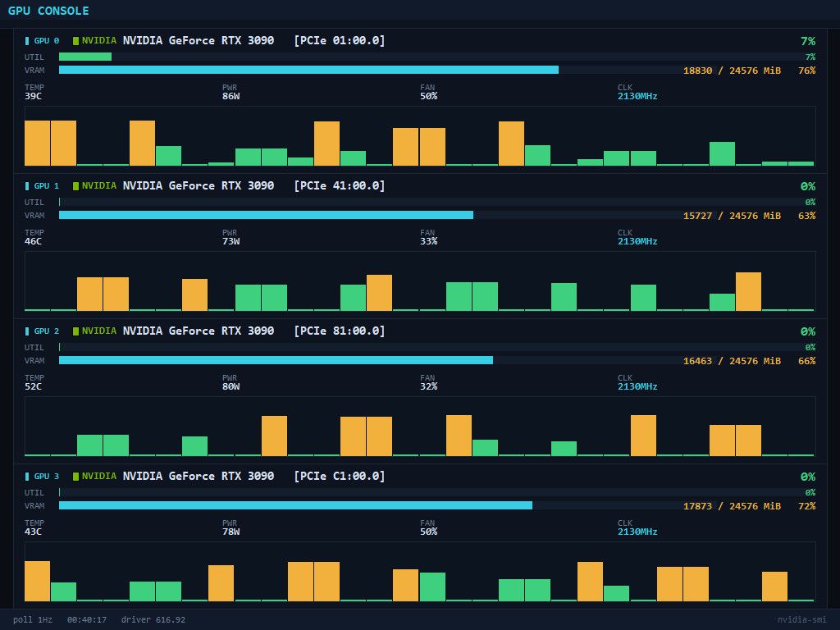Click the GPU 3 utilization history chart

click(420, 572)
